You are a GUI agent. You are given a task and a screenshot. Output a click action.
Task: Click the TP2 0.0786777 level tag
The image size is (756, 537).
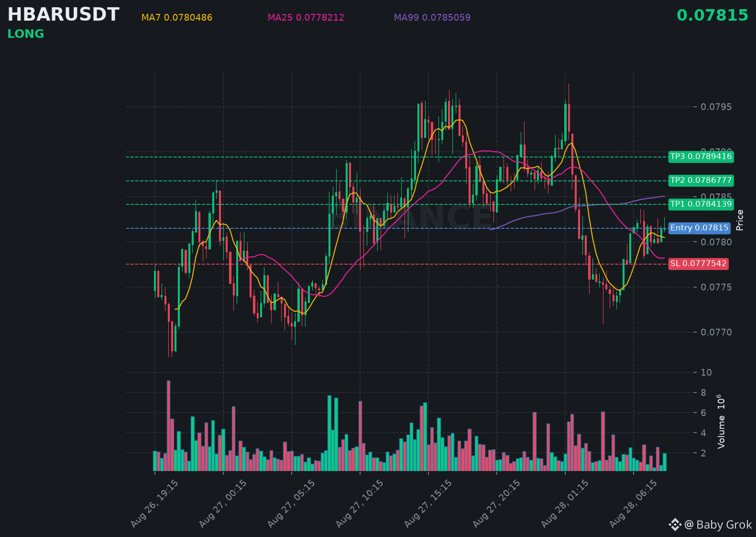pyautogui.click(x=701, y=180)
